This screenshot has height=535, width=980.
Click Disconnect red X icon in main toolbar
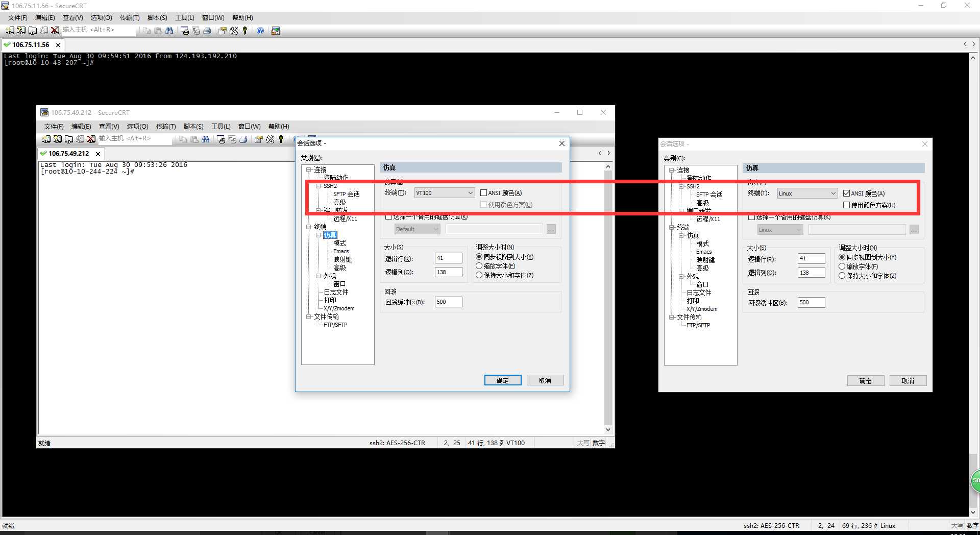coord(55,31)
